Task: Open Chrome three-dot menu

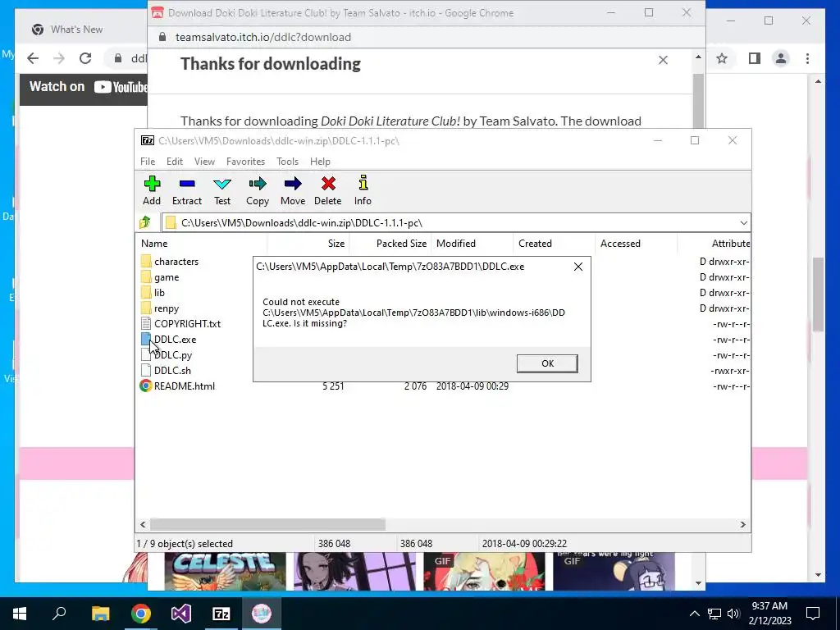Action: pyautogui.click(x=807, y=58)
